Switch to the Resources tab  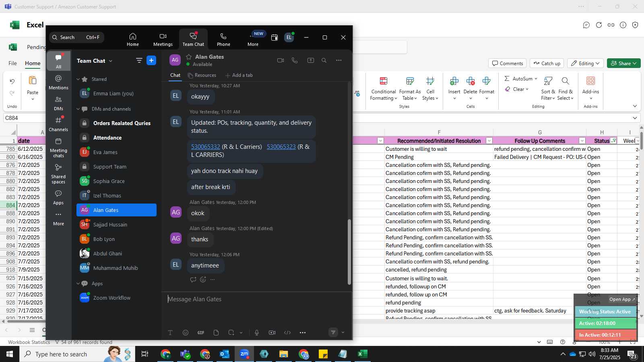pyautogui.click(x=202, y=75)
